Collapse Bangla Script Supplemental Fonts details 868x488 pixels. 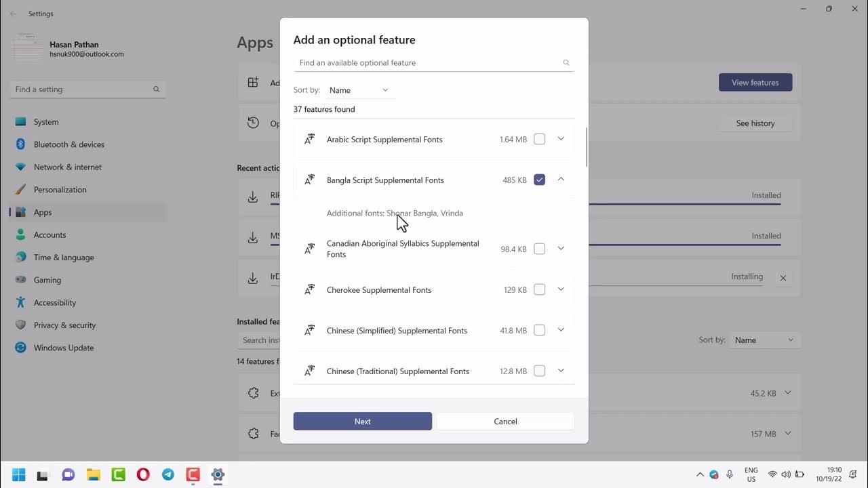click(x=561, y=180)
